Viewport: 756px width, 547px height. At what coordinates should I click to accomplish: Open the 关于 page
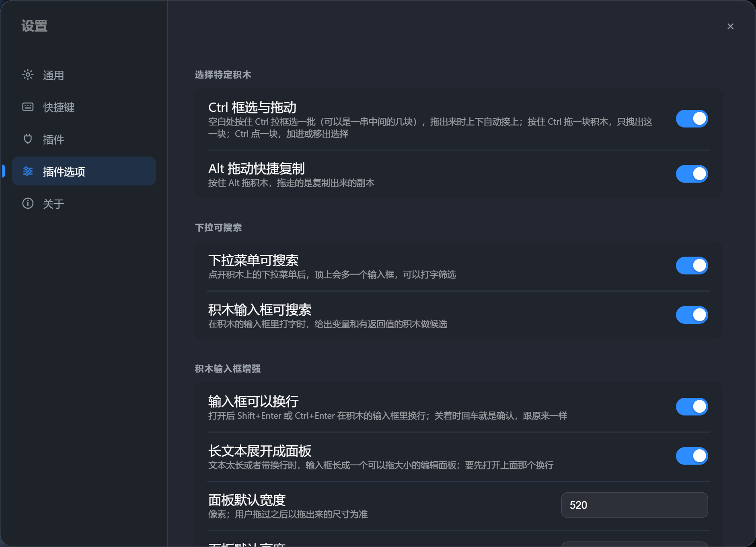[x=84, y=204]
